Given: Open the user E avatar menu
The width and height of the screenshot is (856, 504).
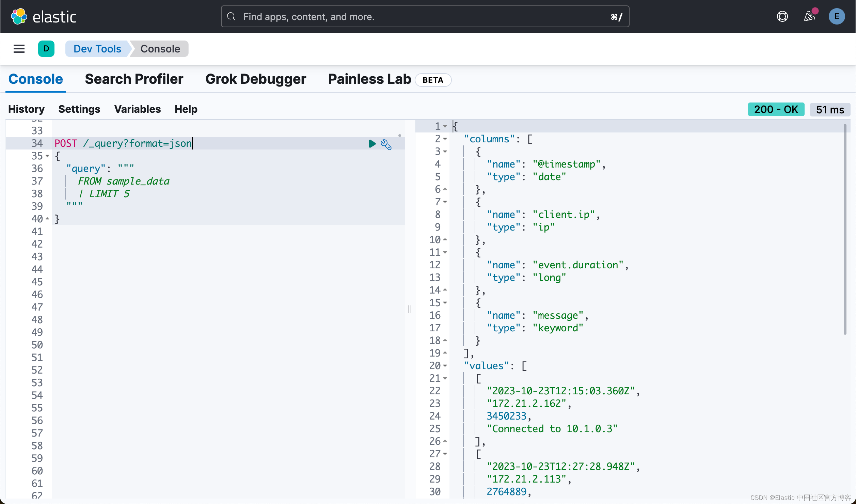Looking at the screenshot, I should (x=836, y=16).
